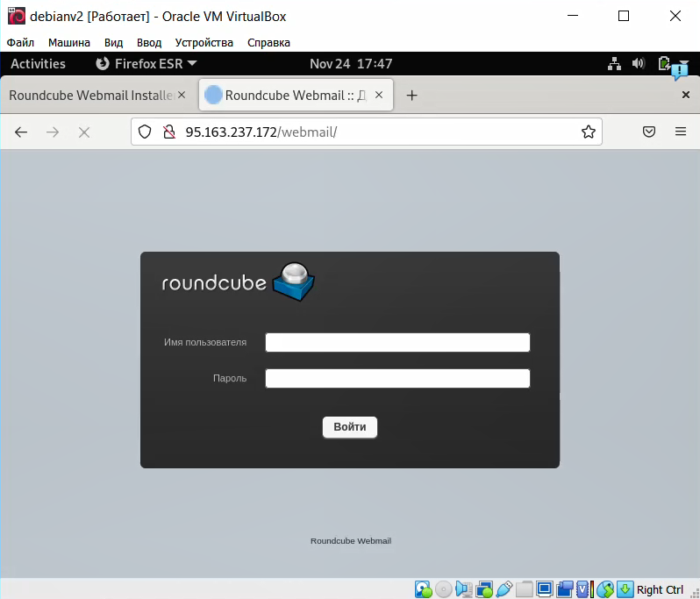
Task: Open the Save to Pocket button
Action: (x=649, y=132)
